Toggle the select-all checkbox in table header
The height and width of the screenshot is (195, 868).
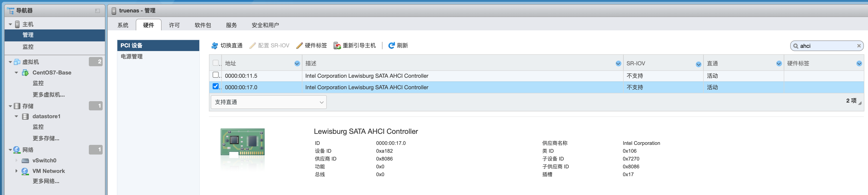[x=216, y=63]
